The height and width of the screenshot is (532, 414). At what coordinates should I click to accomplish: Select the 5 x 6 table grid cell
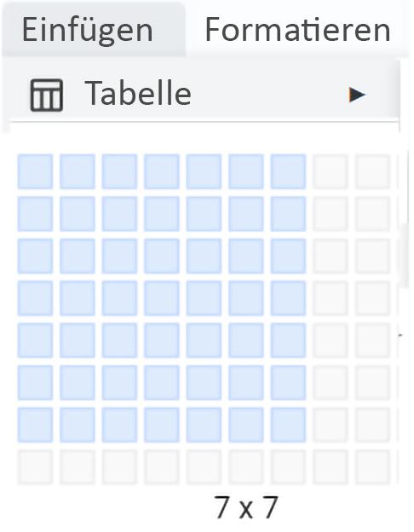pos(204,383)
